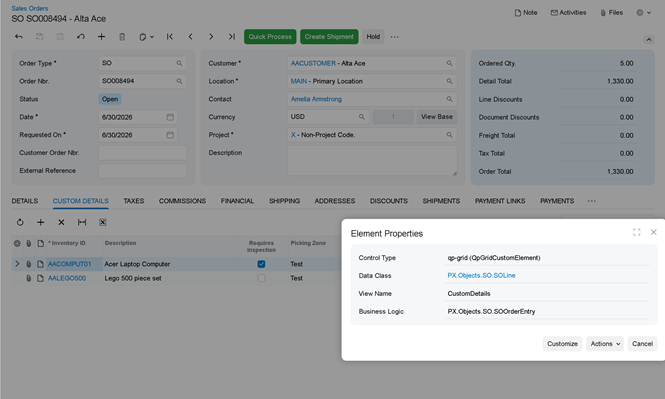Open the AACUSTOMER customer link
This screenshot has width=665, height=399.
pos(313,63)
